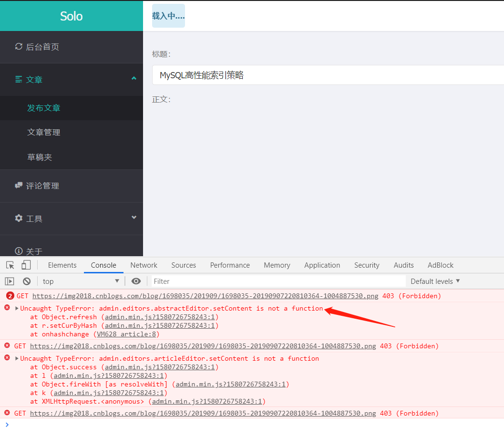
Task: Open the top JavaScript context dropdown
Action: (81, 281)
